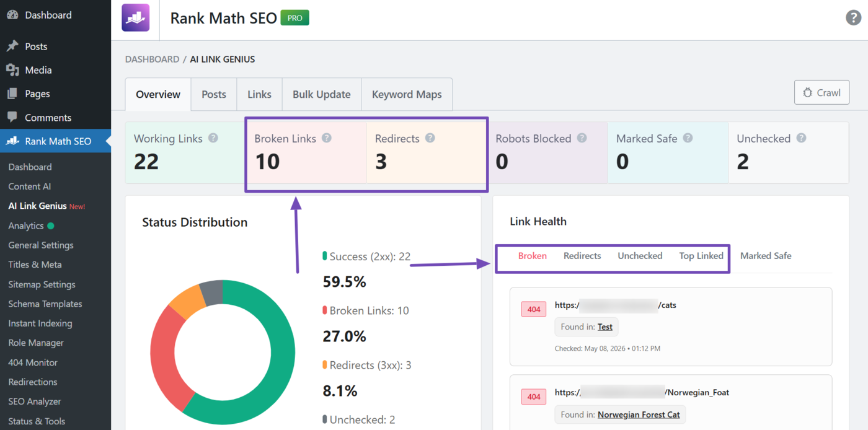
Task: Click the Rank Math logo icon
Action: [x=135, y=17]
